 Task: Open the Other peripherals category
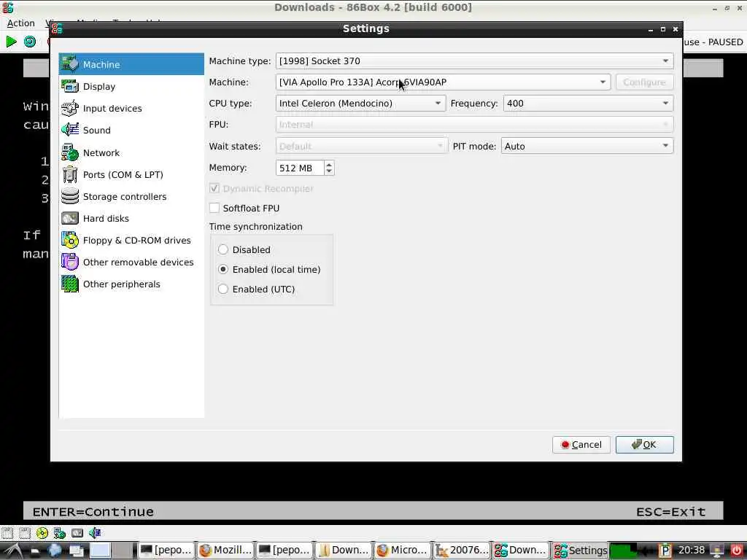click(x=131, y=284)
